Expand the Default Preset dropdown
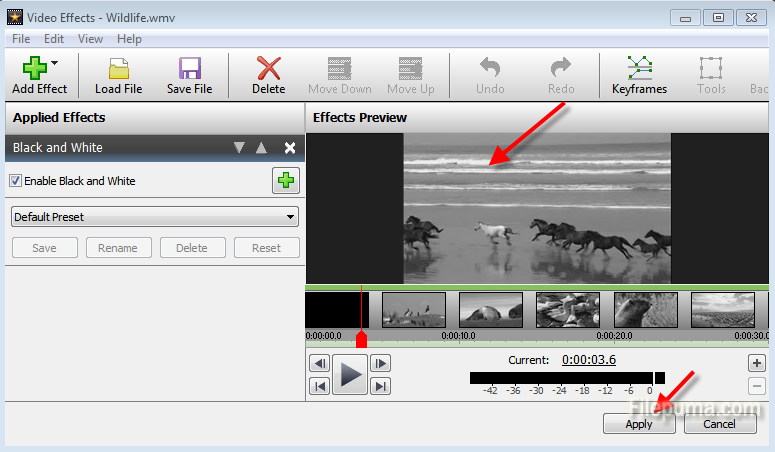The width and height of the screenshot is (775, 452). click(290, 216)
